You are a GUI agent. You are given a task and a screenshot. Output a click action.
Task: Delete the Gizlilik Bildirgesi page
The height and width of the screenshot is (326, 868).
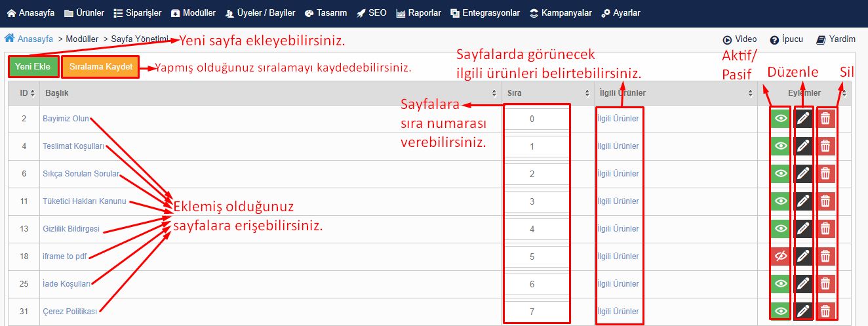tap(826, 229)
